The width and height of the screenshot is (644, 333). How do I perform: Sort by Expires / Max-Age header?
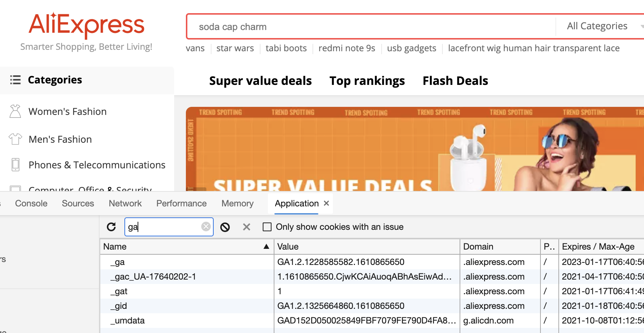tap(602, 247)
